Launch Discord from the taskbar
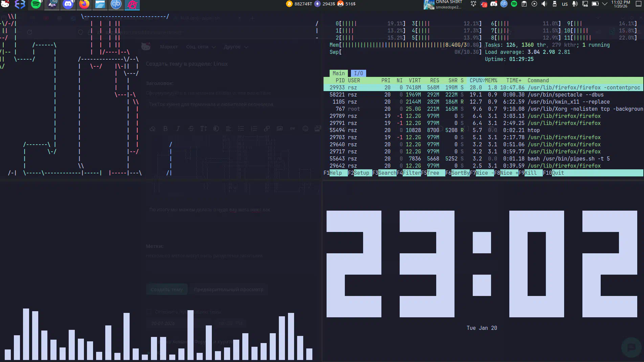The width and height of the screenshot is (644, 362). click(x=68, y=4)
